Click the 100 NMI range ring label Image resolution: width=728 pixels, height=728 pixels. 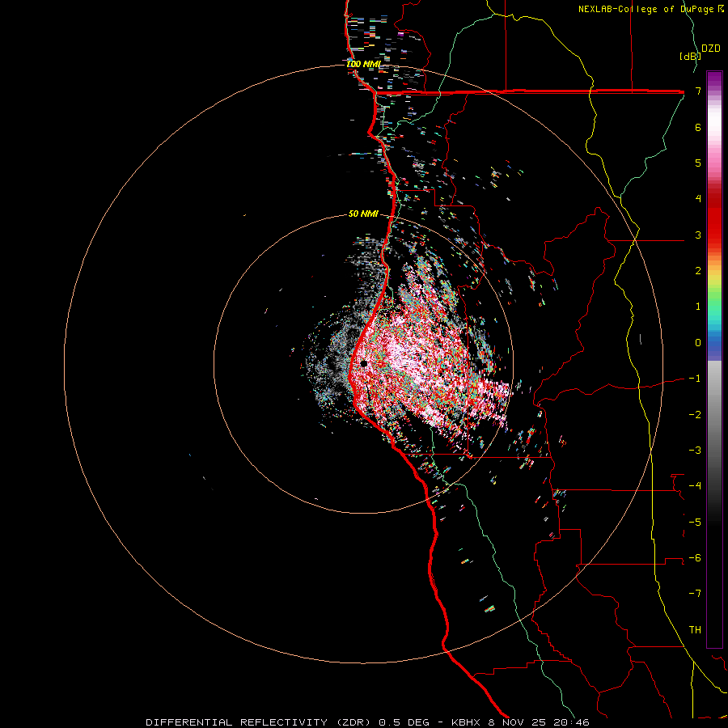363,64
